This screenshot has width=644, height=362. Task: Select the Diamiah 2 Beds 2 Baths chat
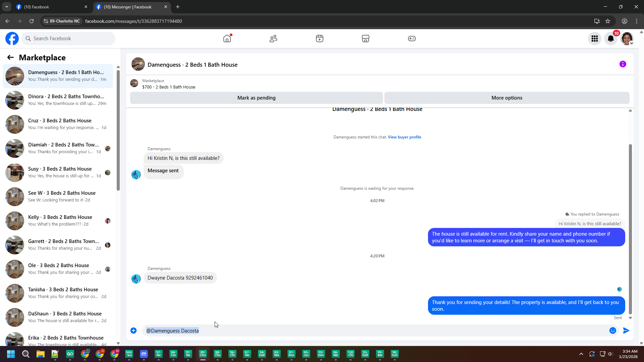point(58,148)
